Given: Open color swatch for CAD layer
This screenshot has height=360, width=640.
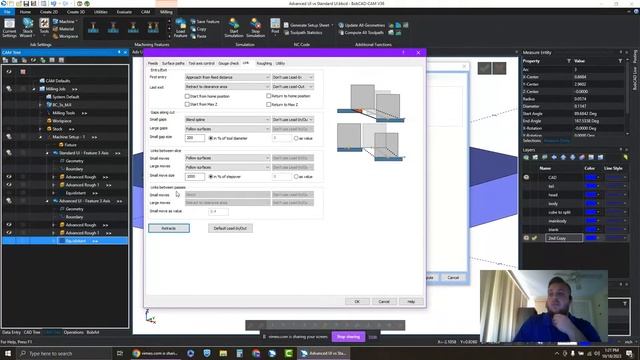Looking at the screenshot, I should coord(592,177).
